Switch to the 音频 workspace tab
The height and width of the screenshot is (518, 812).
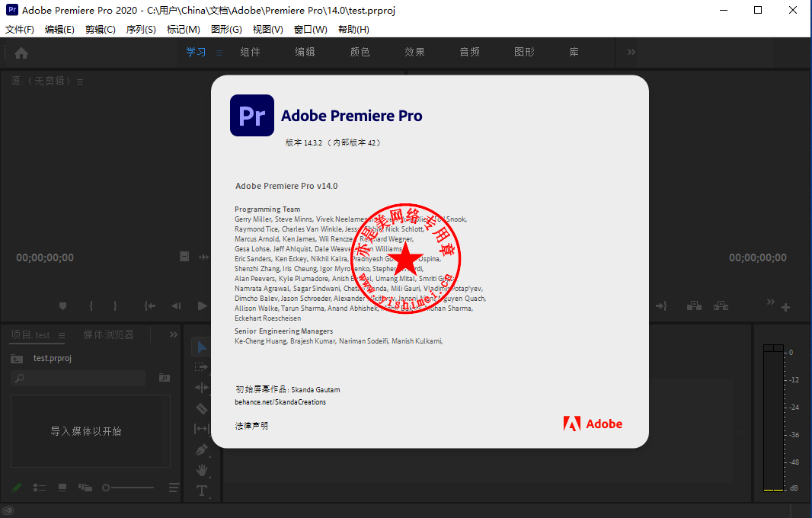[x=470, y=52]
